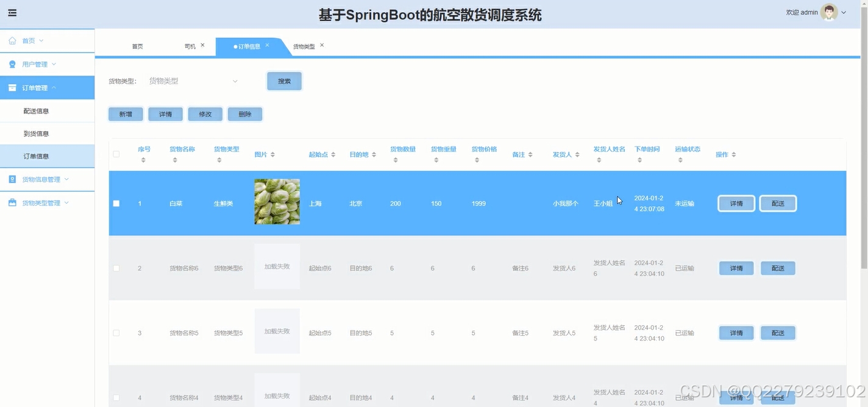Click the 订单管理 list icon in sidebar
Image resolution: width=868 pixels, height=407 pixels.
(x=13, y=87)
